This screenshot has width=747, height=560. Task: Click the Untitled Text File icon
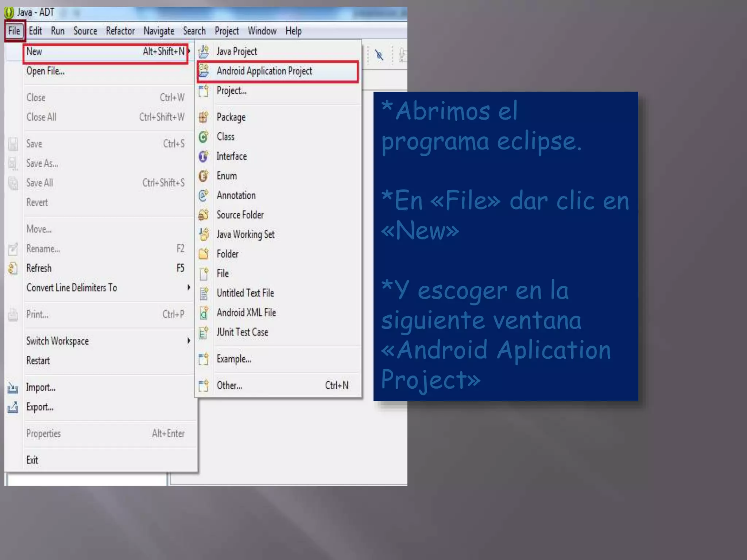pyautogui.click(x=204, y=293)
